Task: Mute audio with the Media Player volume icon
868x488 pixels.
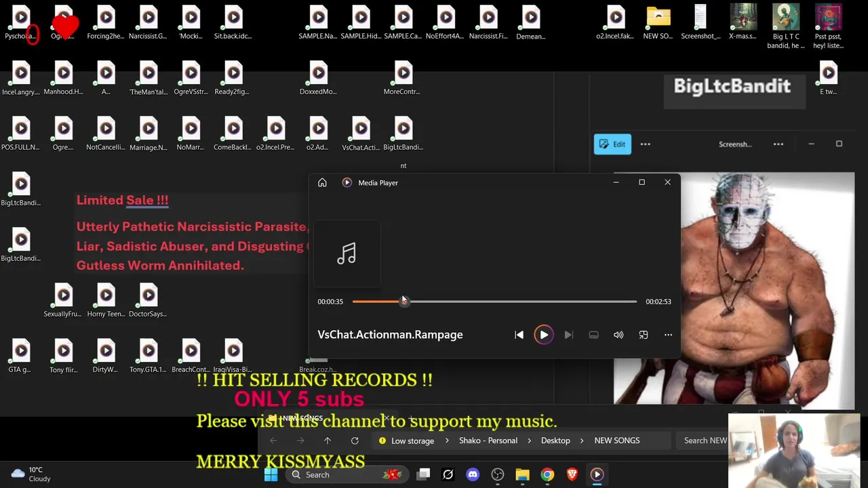Action: click(618, 335)
